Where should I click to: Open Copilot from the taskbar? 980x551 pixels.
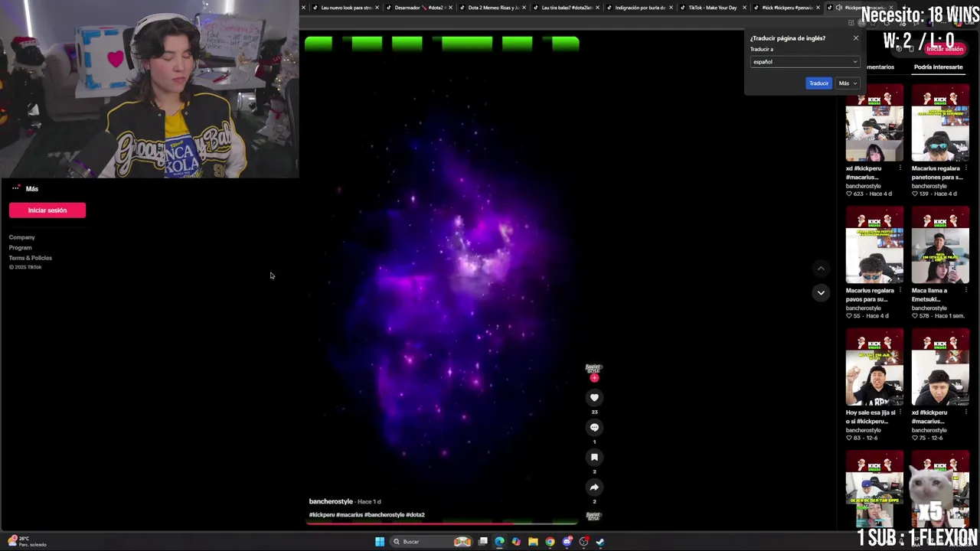(x=516, y=542)
